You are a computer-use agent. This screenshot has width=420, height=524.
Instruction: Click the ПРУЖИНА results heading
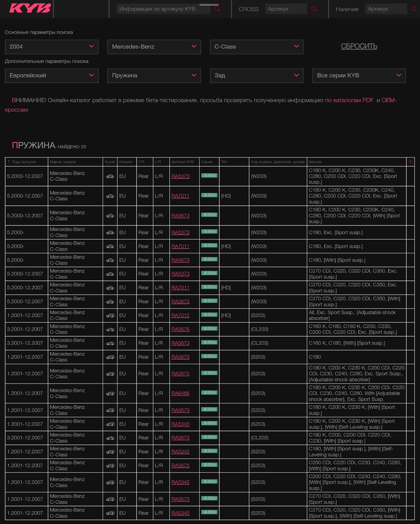pyautogui.click(x=33, y=145)
